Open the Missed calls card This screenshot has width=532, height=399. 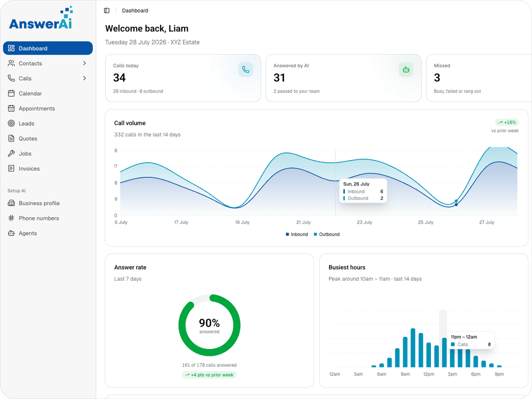[x=479, y=78]
